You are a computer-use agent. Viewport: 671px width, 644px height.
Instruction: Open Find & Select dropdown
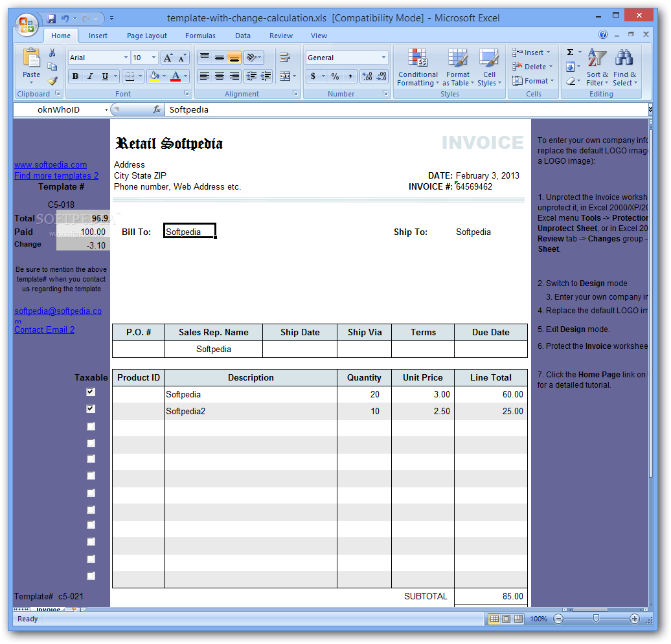tap(625, 67)
